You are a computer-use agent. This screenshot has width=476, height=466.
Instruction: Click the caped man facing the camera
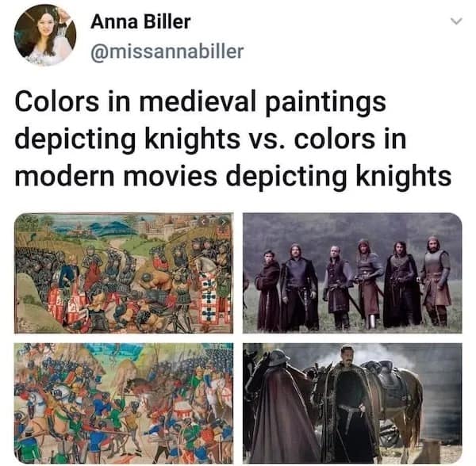[349, 405]
